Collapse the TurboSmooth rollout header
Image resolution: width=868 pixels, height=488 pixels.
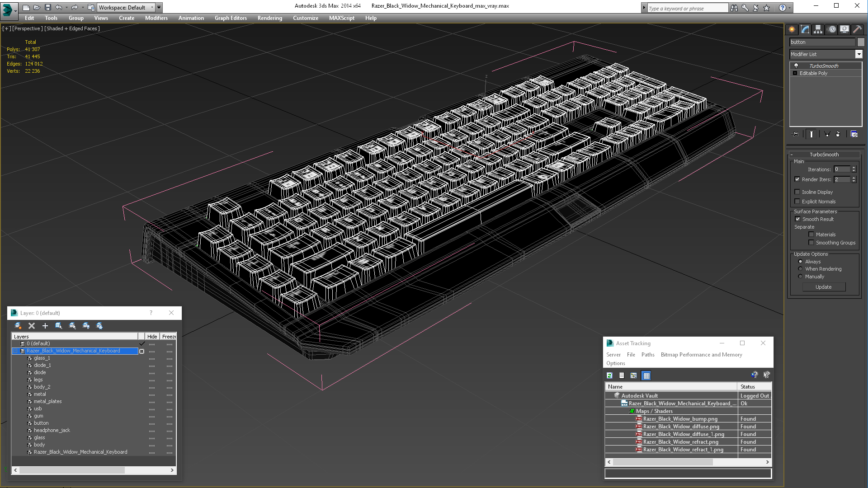point(824,155)
